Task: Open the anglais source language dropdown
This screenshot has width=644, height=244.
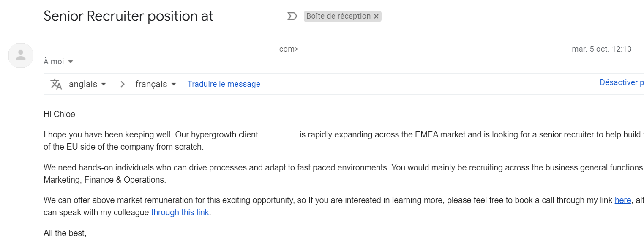Action: (x=87, y=84)
